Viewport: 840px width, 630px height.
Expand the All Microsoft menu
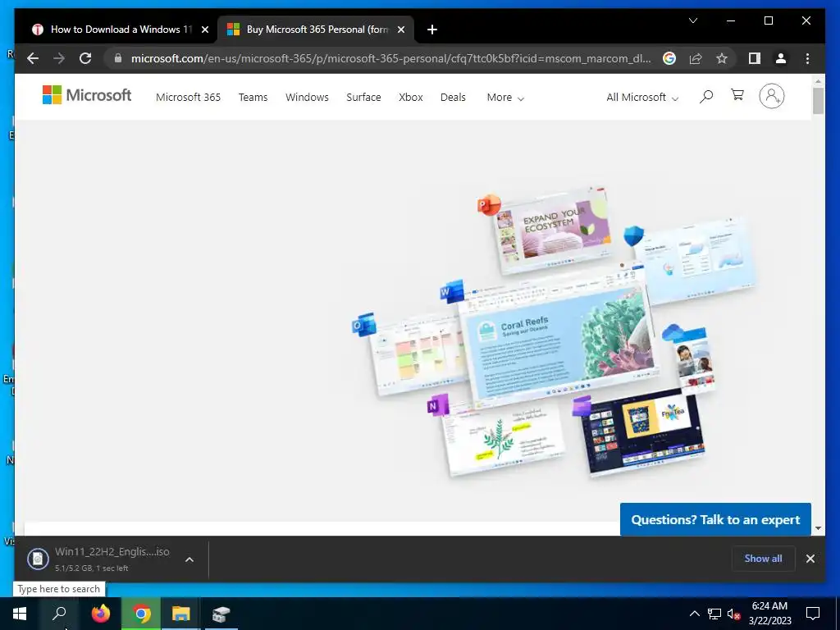point(642,98)
